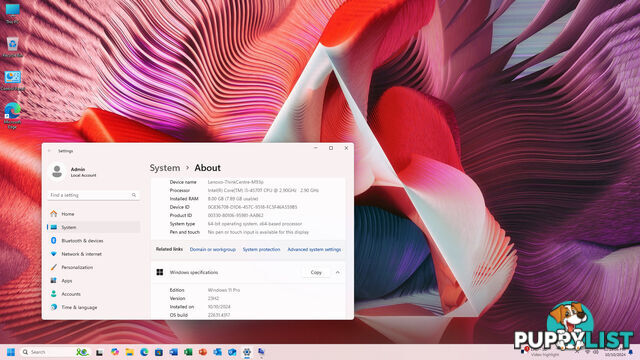This screenshot has height=360, width=640.
Task: Open Network & internet settings
Action: tap(93, 254)
